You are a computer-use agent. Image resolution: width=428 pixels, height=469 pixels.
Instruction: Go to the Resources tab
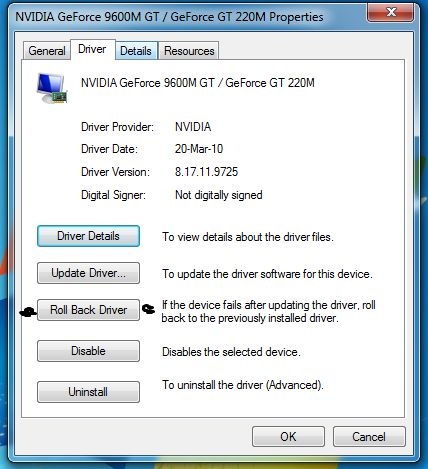(189, 51)
